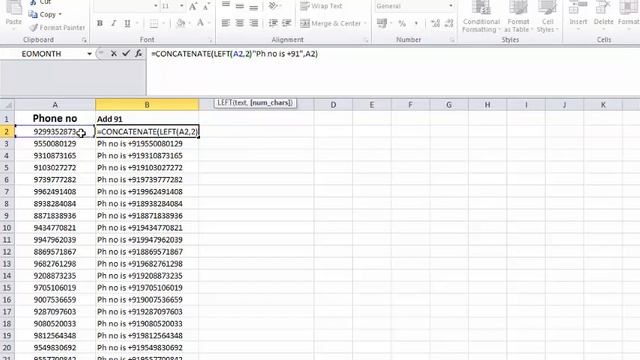Open Format as Table gallery
This screenshot has height=360, width=640.
518,17
